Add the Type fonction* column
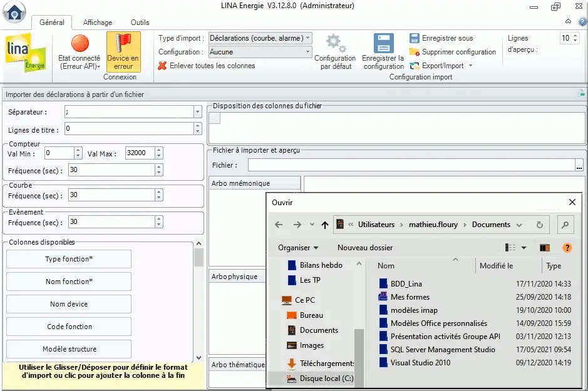 [69, 259]
